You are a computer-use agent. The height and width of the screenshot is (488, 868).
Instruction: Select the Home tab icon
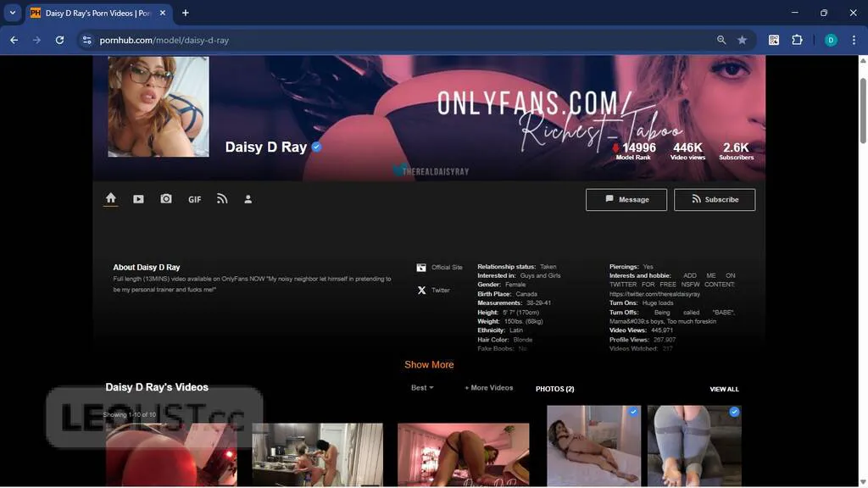pyautogui.click(x=111, y=198)
